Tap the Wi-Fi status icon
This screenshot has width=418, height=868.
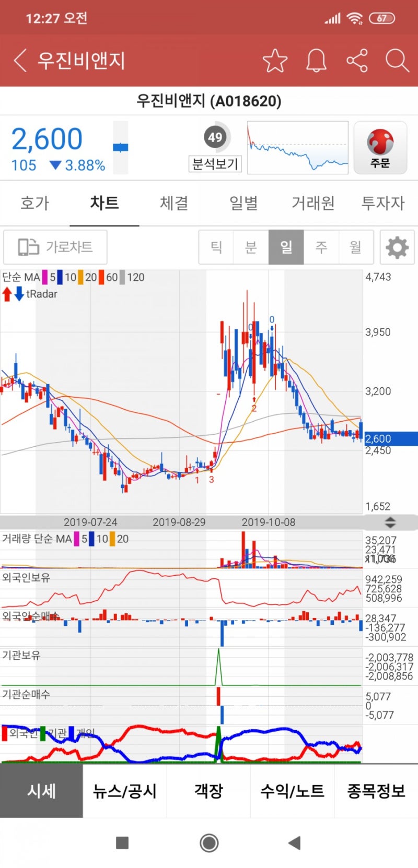[355, 18]
